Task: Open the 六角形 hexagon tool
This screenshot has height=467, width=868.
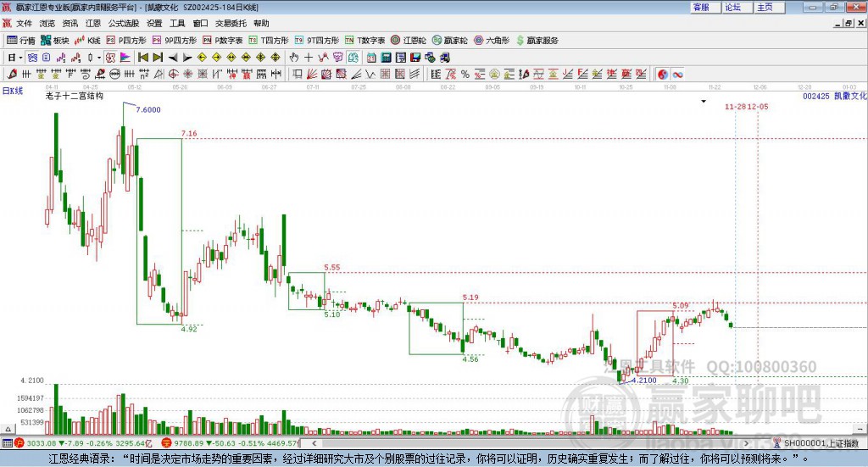Action: [x=492, y=41]
